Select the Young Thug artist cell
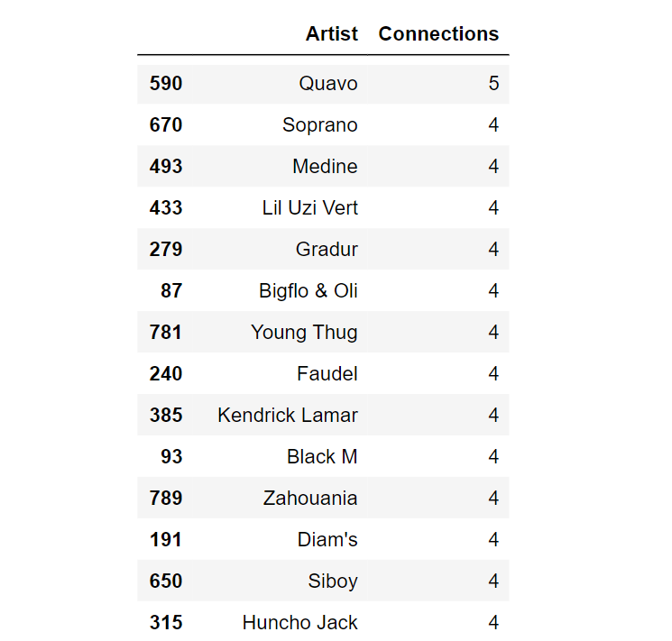Image resolution: width=672 pixels, height=641 pixels. click(x=304, y=333)
